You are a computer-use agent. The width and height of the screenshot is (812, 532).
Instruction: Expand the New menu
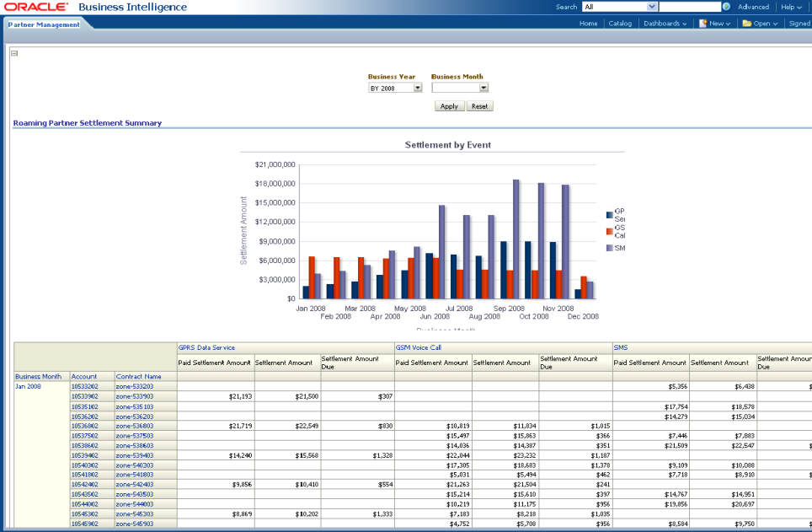click(720, 24)
